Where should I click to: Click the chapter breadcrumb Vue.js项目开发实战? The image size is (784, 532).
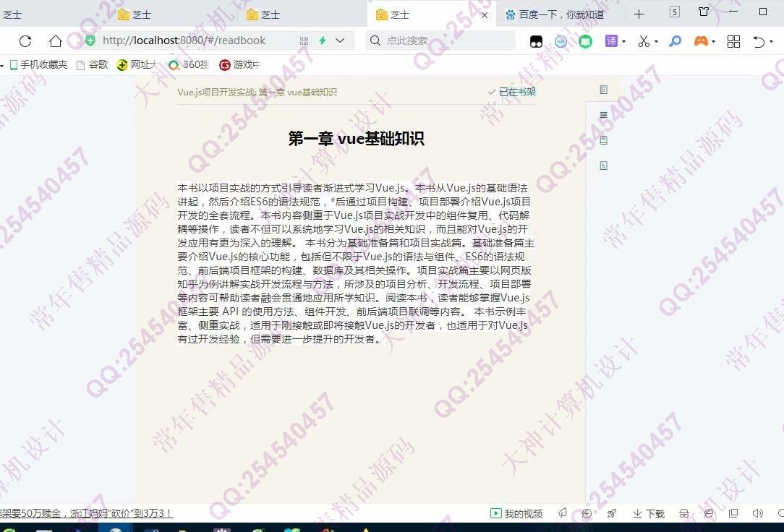click(216, 92)
